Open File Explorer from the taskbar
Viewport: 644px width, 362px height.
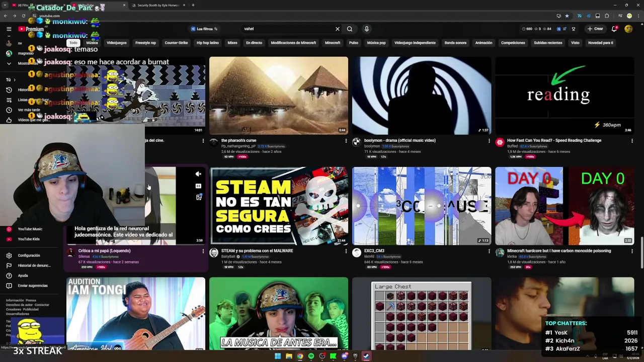[x=289, y=356]
